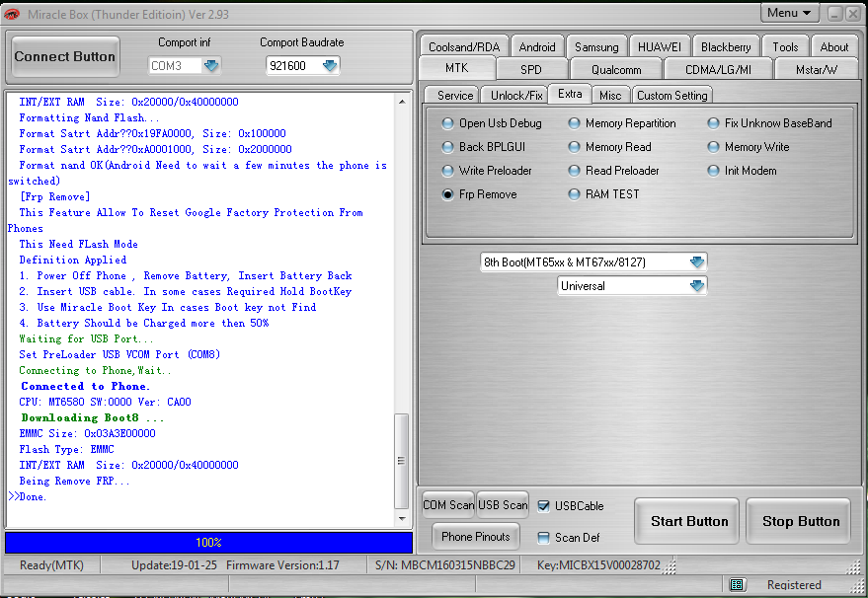Click the 'Being Remove FRP...' log line

[x=74, y=482]
